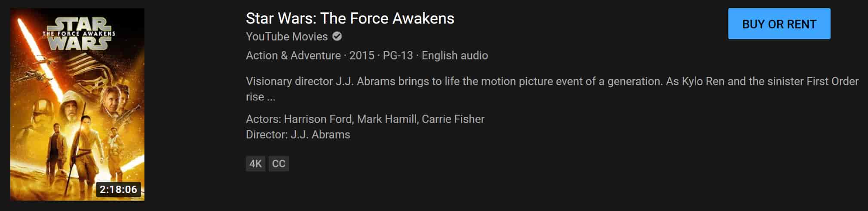The height and width of the screenshot is (211, 868).
Task: Click the verified checkmark beside YouTube Movies
Action: (x=337, y=37)
